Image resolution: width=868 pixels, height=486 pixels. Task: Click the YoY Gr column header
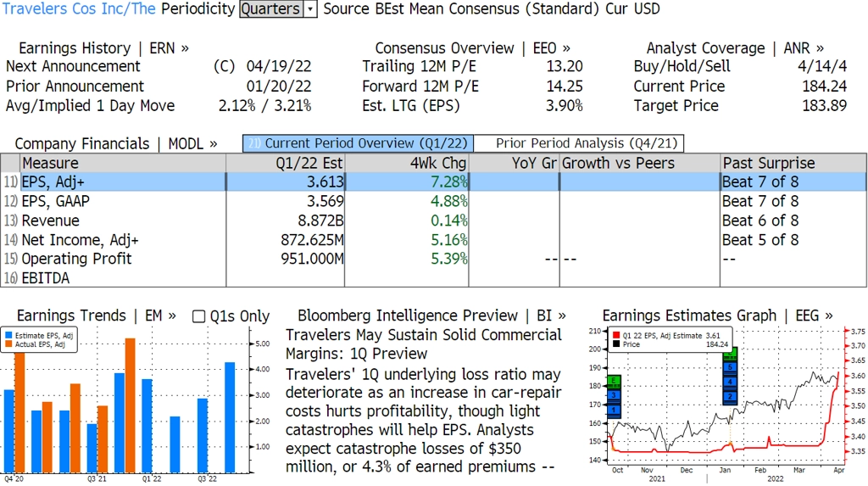[x=515, y=163]
